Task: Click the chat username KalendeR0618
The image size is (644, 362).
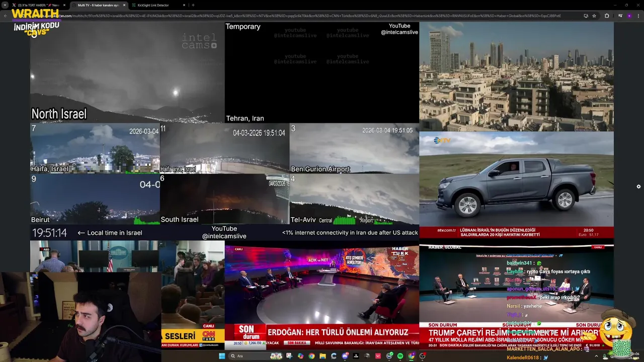Action: pyautogui.click(x=523, y=357)
